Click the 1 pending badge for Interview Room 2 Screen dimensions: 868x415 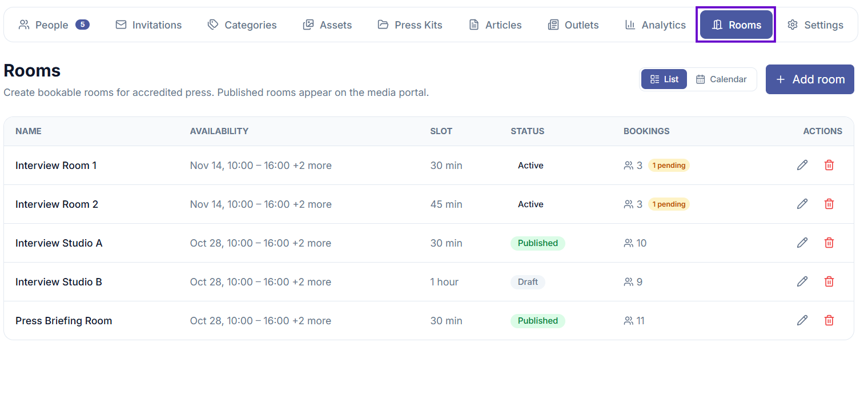pyautogui.click(x=669, y=204)
